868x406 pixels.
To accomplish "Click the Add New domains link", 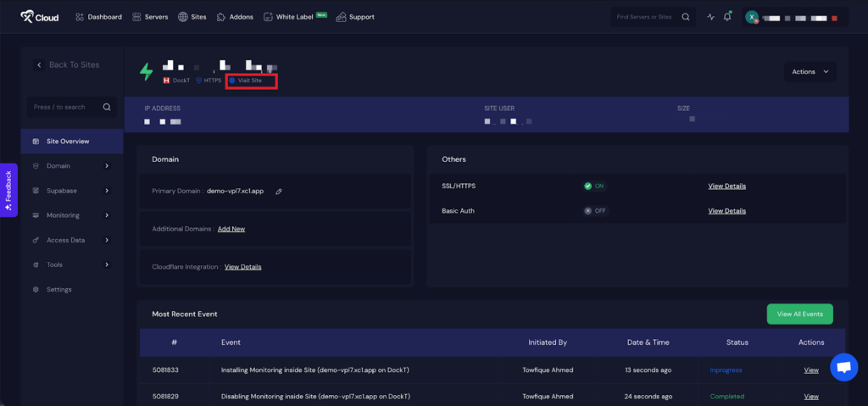I will coord(231,229).
